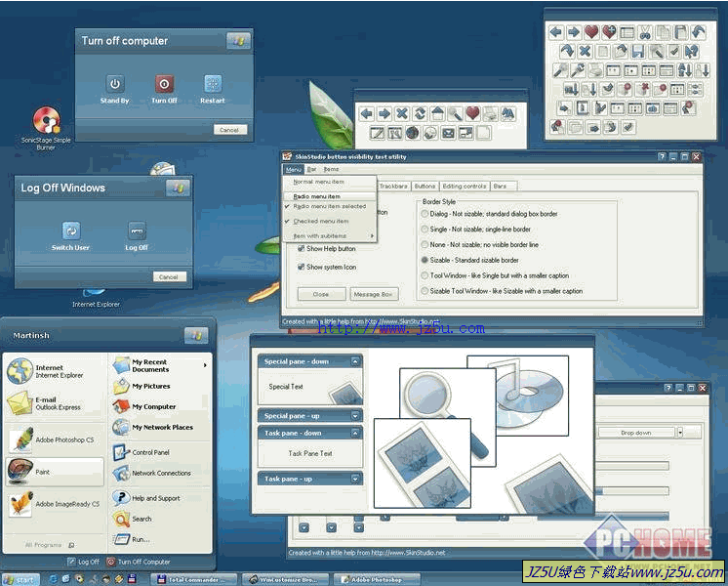
Task: Open Control Panel from the start menu
Action: coord(142,452)
